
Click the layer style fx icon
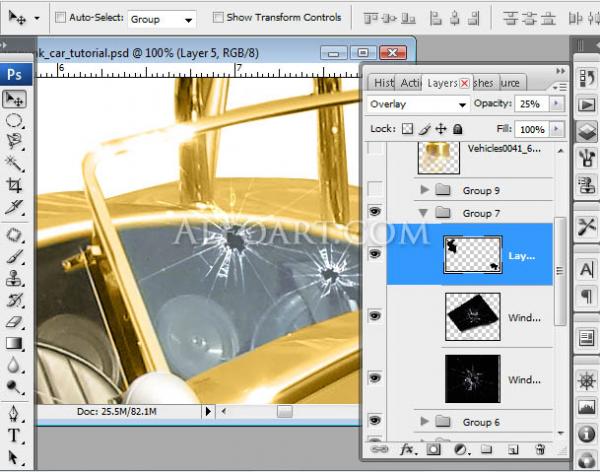(x=408, y=450)
